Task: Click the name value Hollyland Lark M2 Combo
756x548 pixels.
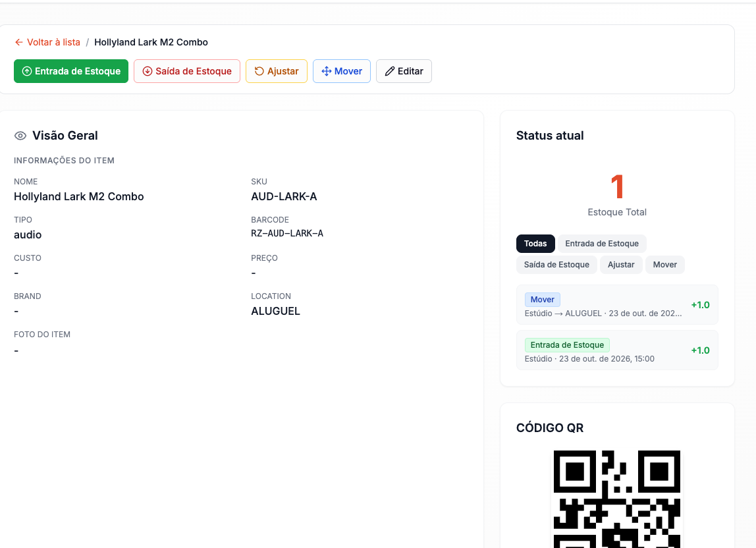Action: (78, 197)
